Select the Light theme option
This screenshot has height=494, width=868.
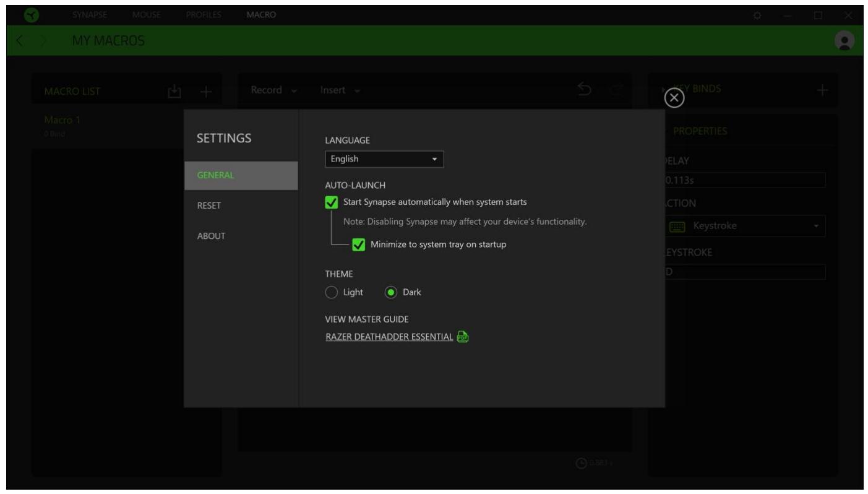tap(332, 292)
